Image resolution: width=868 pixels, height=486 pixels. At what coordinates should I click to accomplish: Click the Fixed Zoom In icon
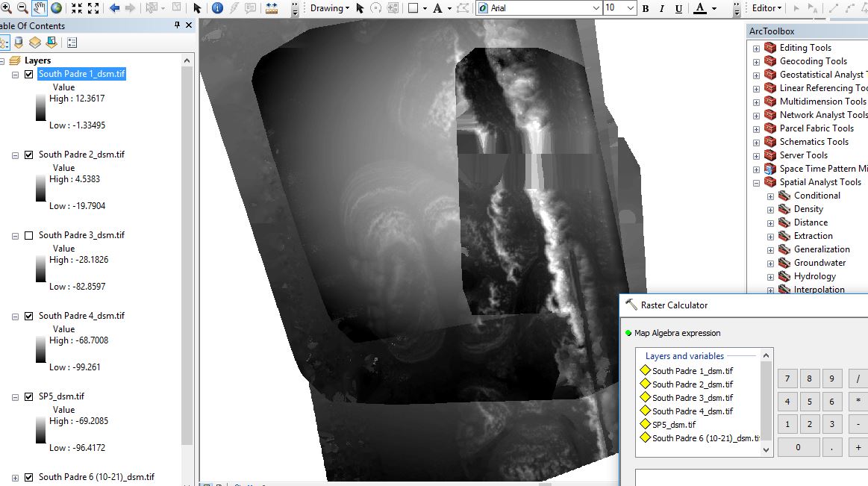tap(77, 7)
